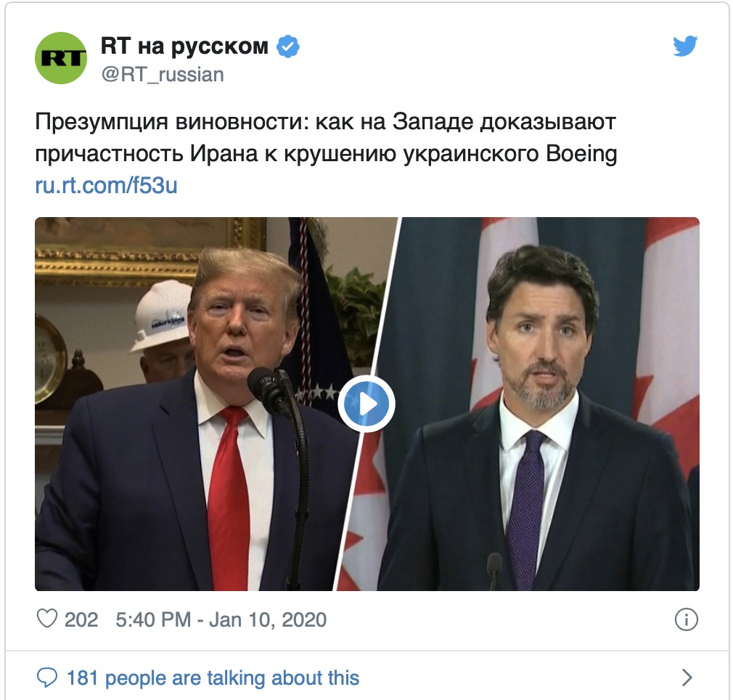This screenshot has width=733, height=700.
Task: Click the blue verified badge
Action: [288, 46]
